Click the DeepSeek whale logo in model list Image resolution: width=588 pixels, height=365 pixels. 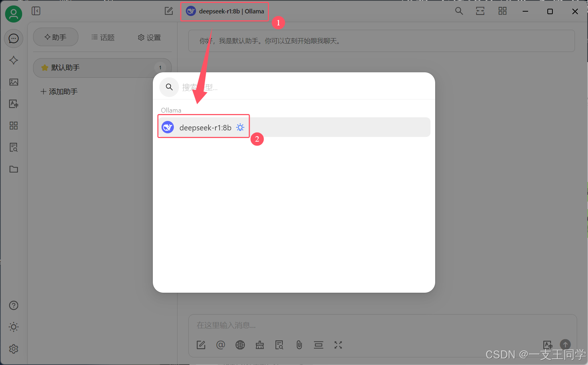click(x=168, y=127)
